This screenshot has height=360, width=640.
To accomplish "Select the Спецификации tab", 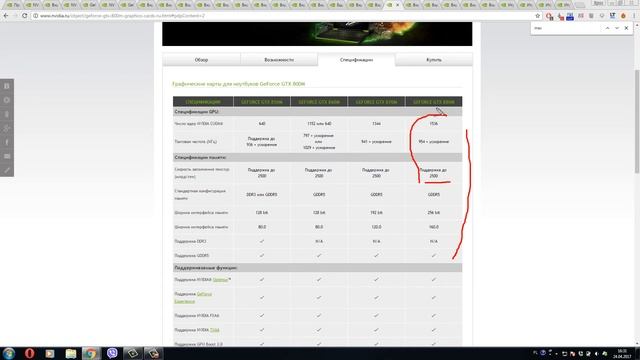I will tap(356, 60).
